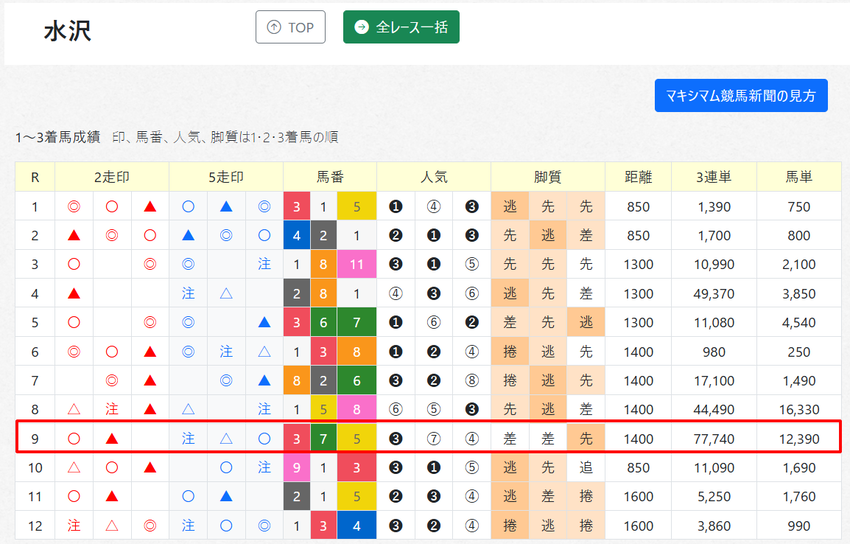Image resolution: width=850 pixels, height=544 pixels.
Task: Click popularity rank ⑦ in race 9
Action: point(434,439)
